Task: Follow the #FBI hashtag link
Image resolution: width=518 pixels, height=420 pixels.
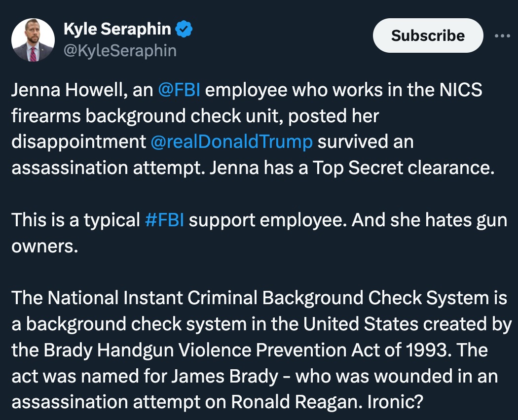Action: (x=164, y=220)
